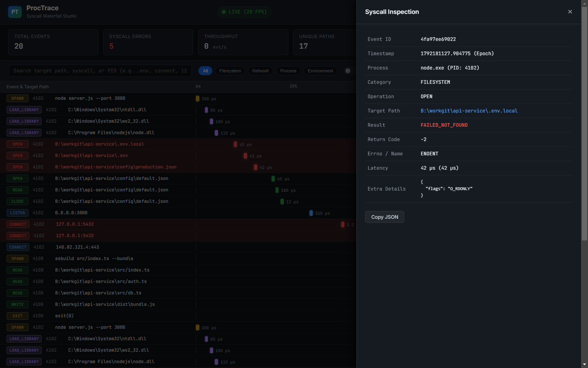Select the CLOSE default.json event row
Screen dimensions: 588x368
pos(178,202)
